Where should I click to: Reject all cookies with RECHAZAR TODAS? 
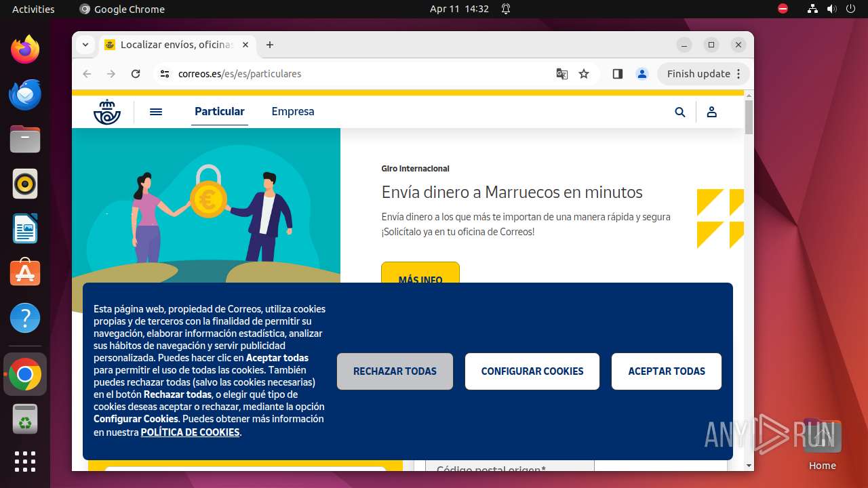pyautogui.click(x=395, y=371)
